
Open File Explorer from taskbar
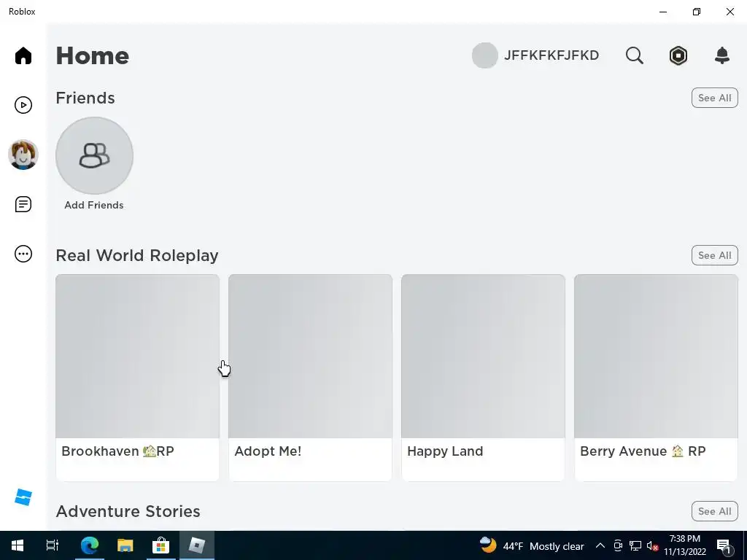click(125, 545)
